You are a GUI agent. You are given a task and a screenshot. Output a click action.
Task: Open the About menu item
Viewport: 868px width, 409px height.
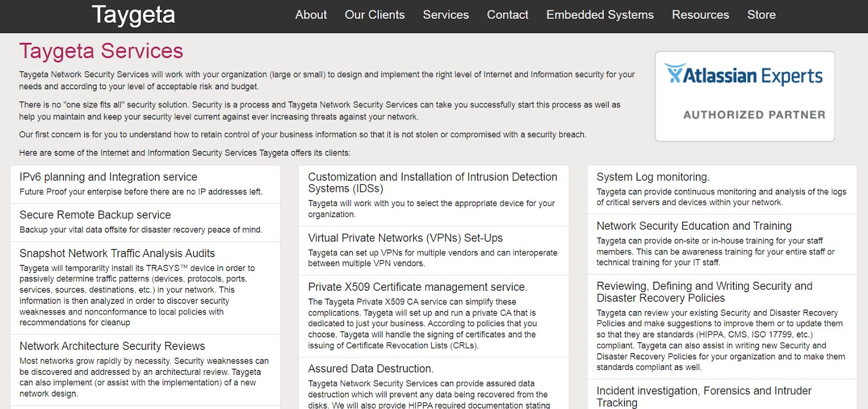(x=311, y=15)
